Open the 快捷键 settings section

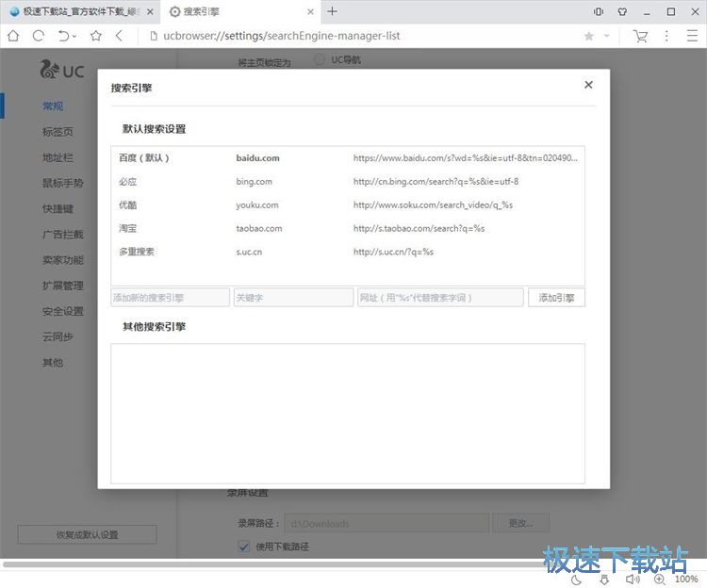coord(58,208)
